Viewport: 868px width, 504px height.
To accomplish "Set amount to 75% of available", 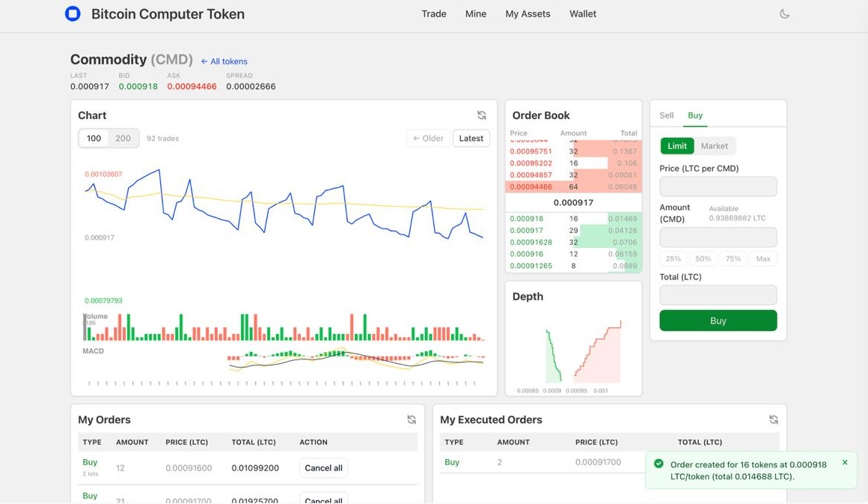I will [733, 258].
